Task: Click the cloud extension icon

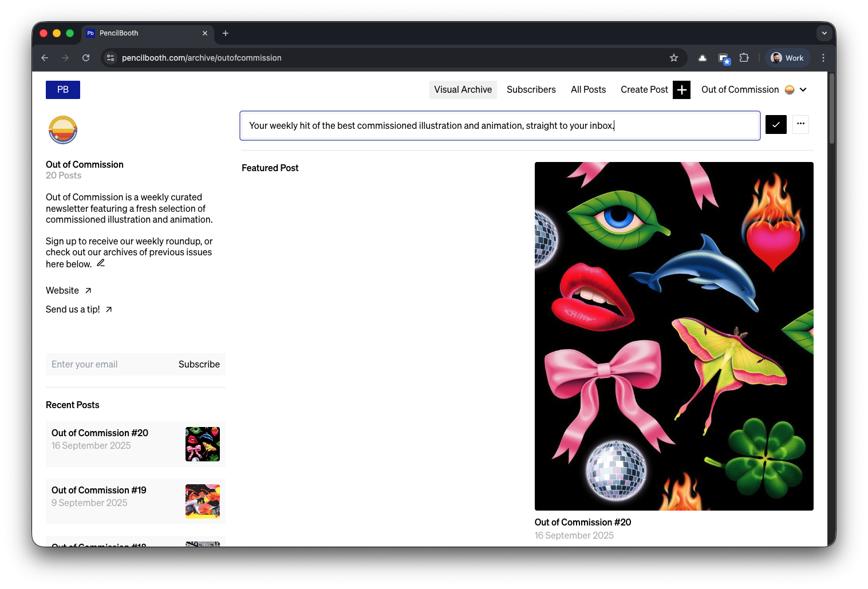Action: click(x=703, y=58)
